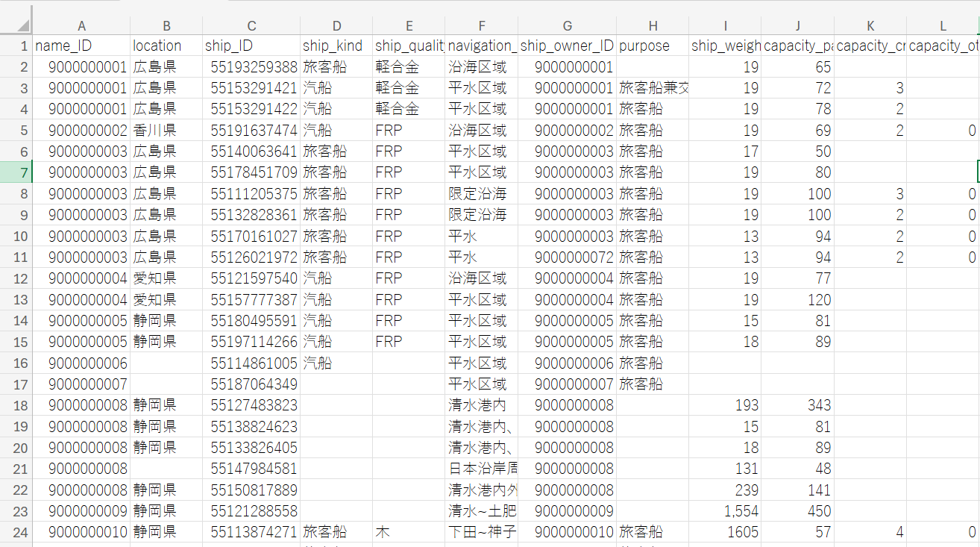Image resolution: width=980 pixels, height=547 pixels.
Task: Select column C header
Action: tap(251, 25)
